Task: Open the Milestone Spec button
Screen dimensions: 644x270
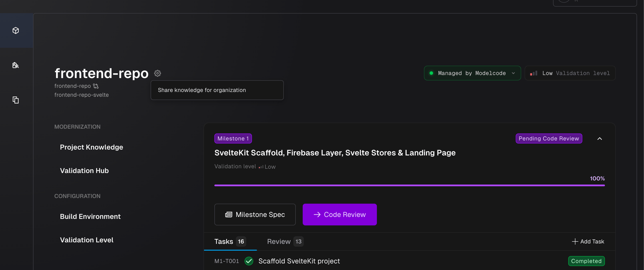Action: pyautogui.click(x=255, y=215)
